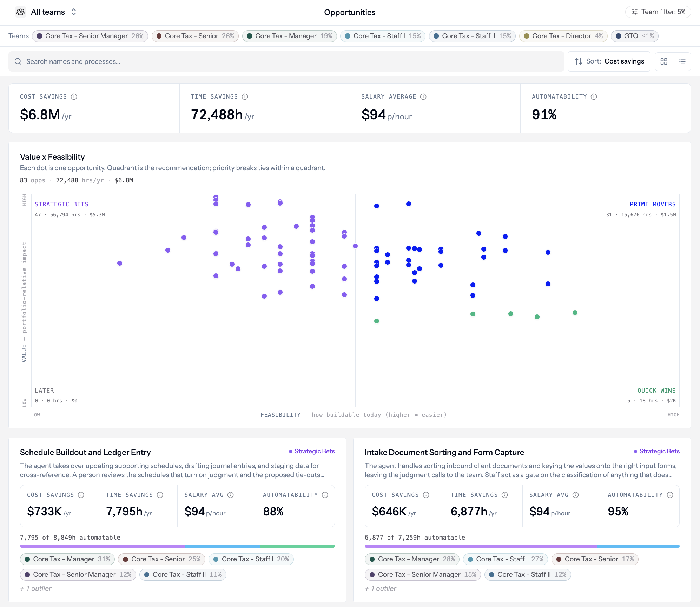Click the 6,877 of 7,259h progress bar

522,546
